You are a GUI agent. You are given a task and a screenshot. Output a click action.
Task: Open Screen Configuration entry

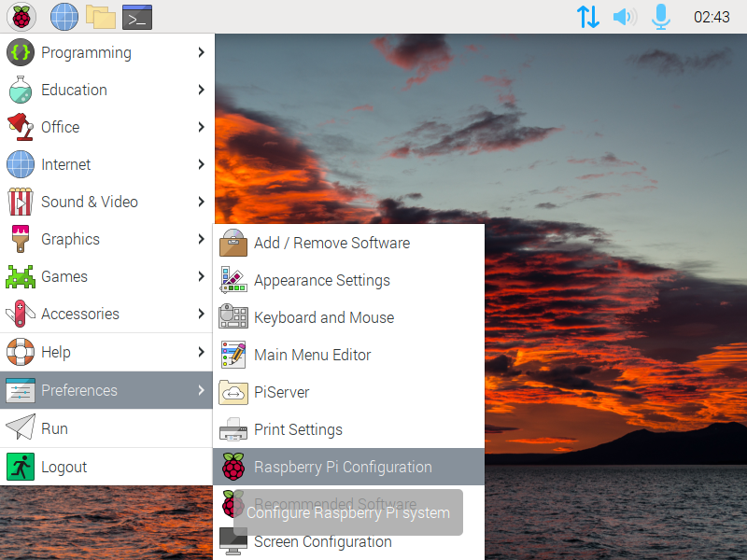[323, 542]
